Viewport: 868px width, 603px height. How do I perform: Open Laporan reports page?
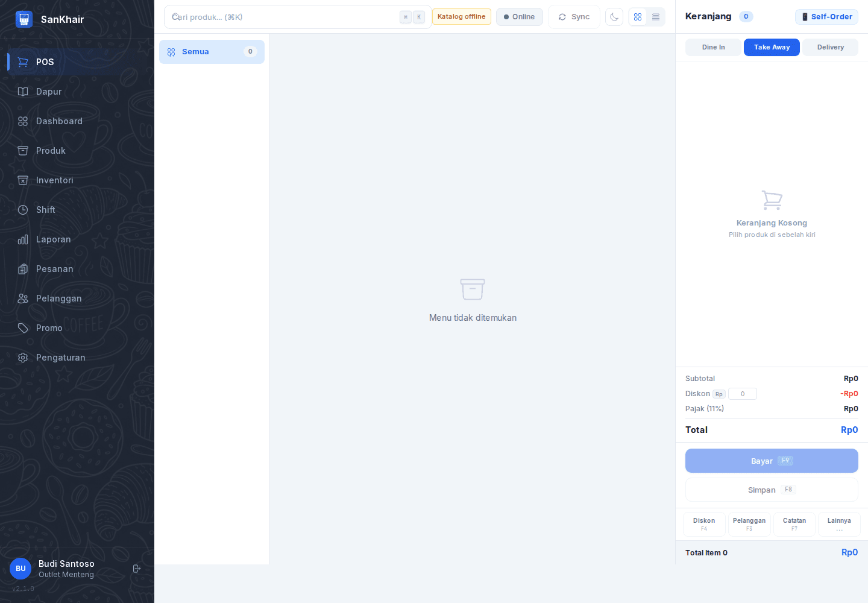(77, 239)
